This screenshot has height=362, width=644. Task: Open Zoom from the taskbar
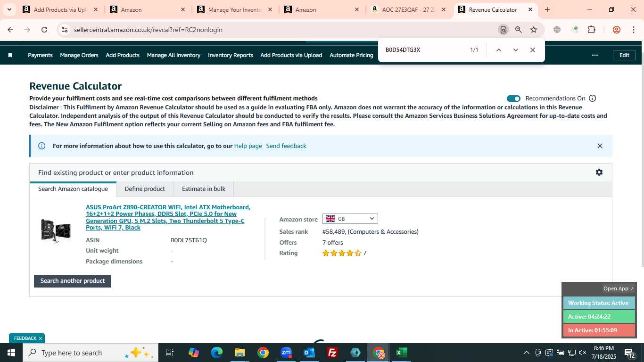[286, 353]
